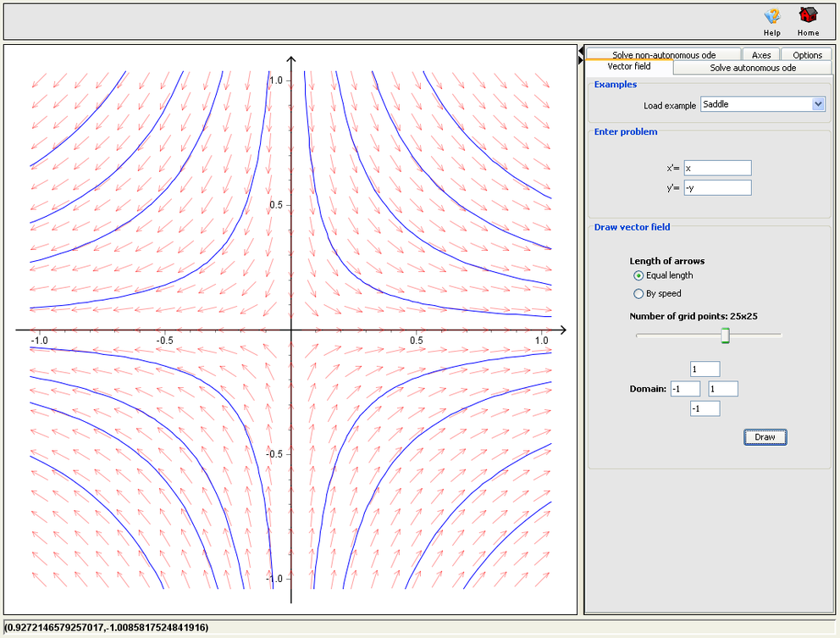Image resolution: width=840 pixels, height=638 pixels.
Task: Open the Solve autonomous ode tab
Action: (752, 68)
